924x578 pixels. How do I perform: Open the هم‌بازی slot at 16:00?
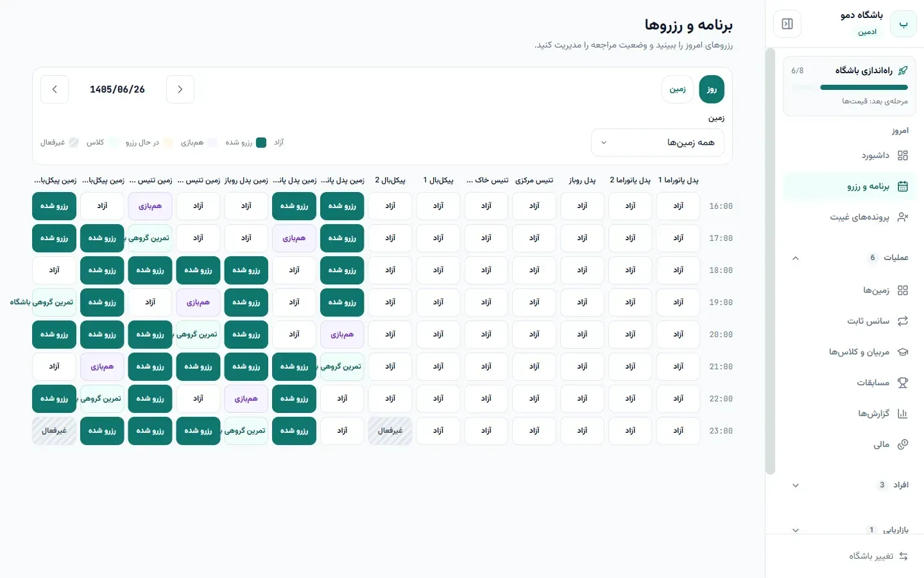point(150,206)
